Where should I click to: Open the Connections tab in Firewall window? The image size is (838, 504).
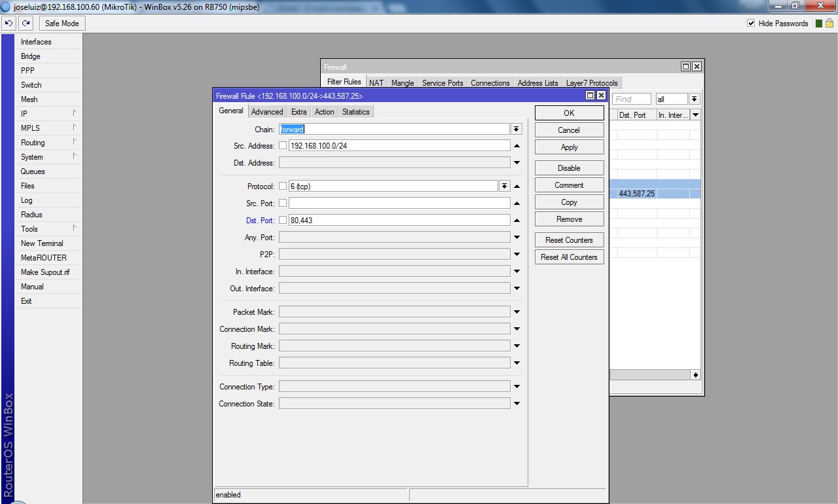(x=490, y=83)
